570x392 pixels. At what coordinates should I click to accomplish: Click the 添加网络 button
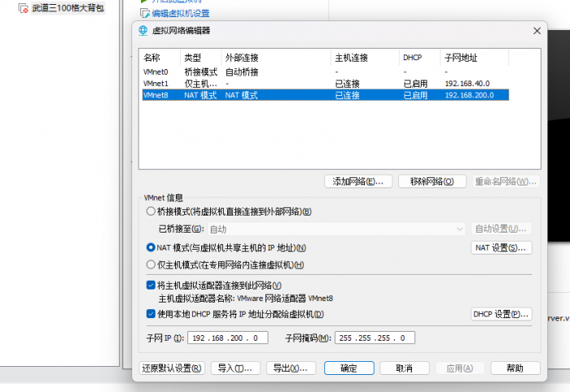point(358,181)
